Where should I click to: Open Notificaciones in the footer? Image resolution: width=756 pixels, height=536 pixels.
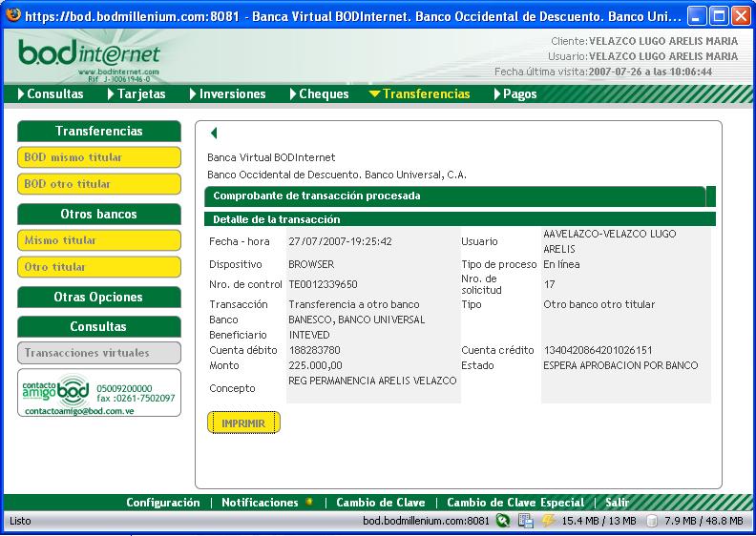click(260, 503)
